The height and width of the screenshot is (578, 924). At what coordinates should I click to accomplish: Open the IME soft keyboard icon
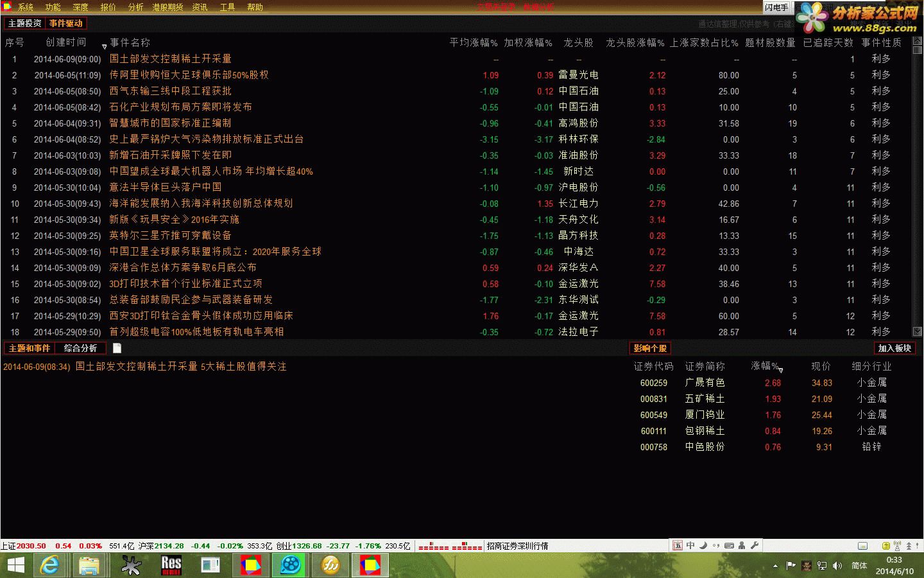(x=729, y=545)
